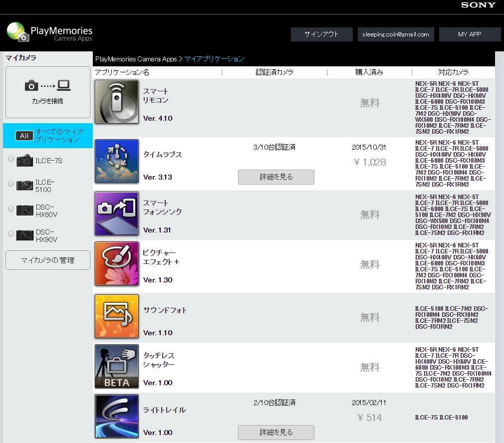Click the マイカメラの管理 button
The height and width of the screenshot is (443, 504).
click(x=48, y=260)
